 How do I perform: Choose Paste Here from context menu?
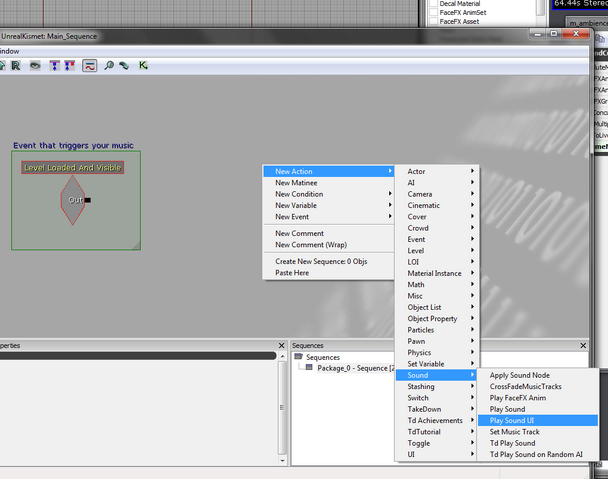coord(328,273)
